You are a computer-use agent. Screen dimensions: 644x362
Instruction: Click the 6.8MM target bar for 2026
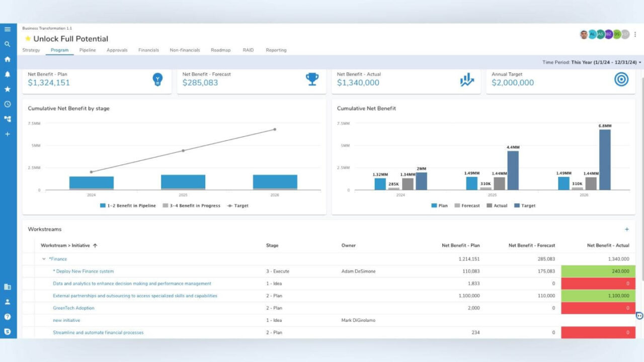coord(605,159)
